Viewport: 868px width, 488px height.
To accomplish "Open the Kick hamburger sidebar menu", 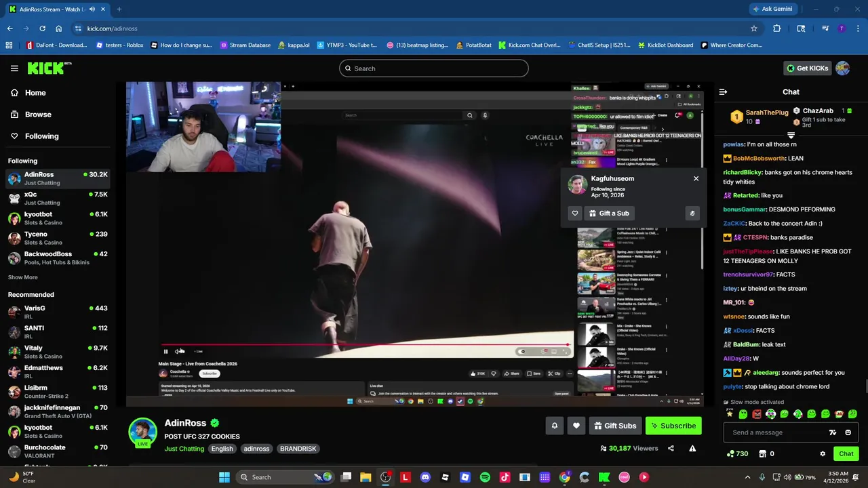I will [x=14, y=68].
